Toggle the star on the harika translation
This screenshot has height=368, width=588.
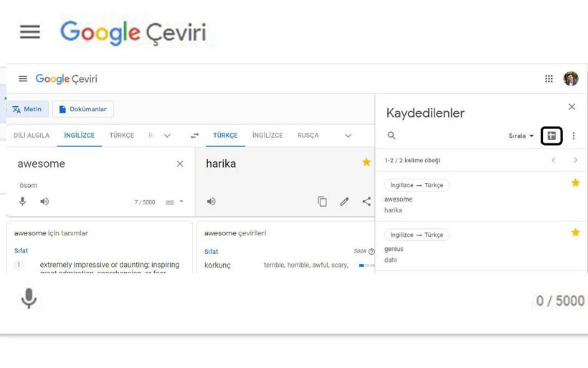pyautogui.click(x=366, y=161)
